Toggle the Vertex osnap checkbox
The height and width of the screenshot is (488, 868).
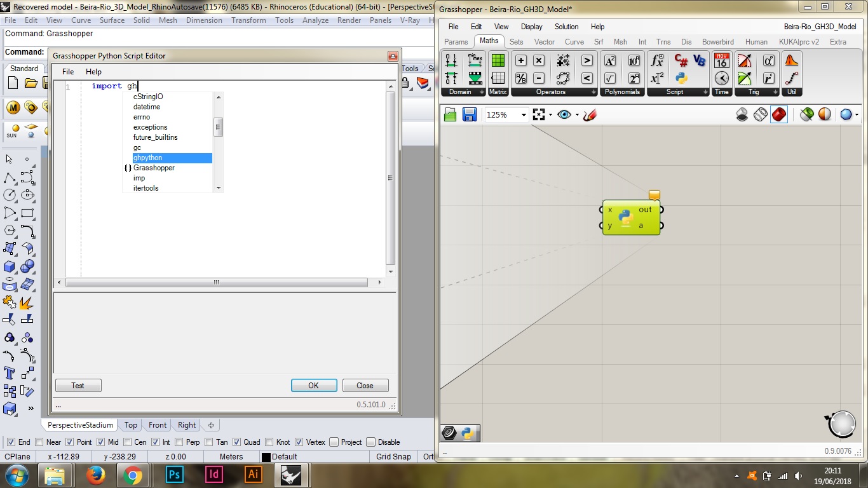click(x=299, y=442)
